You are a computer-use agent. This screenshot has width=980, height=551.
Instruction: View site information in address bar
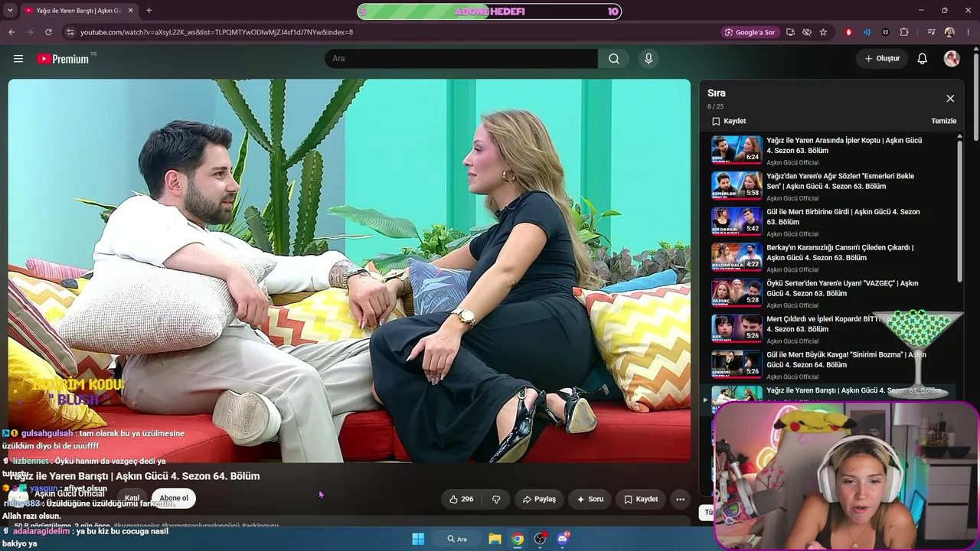(70, 32)
